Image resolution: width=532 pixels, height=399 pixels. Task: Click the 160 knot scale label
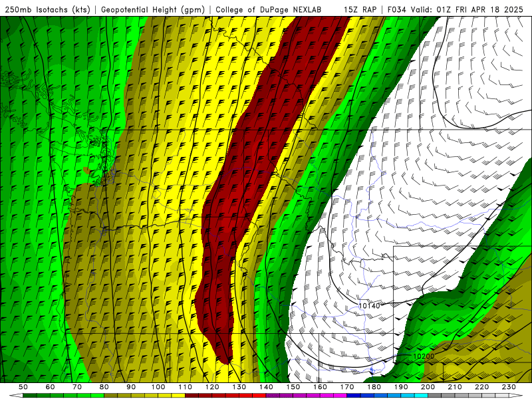coord(320,387)
